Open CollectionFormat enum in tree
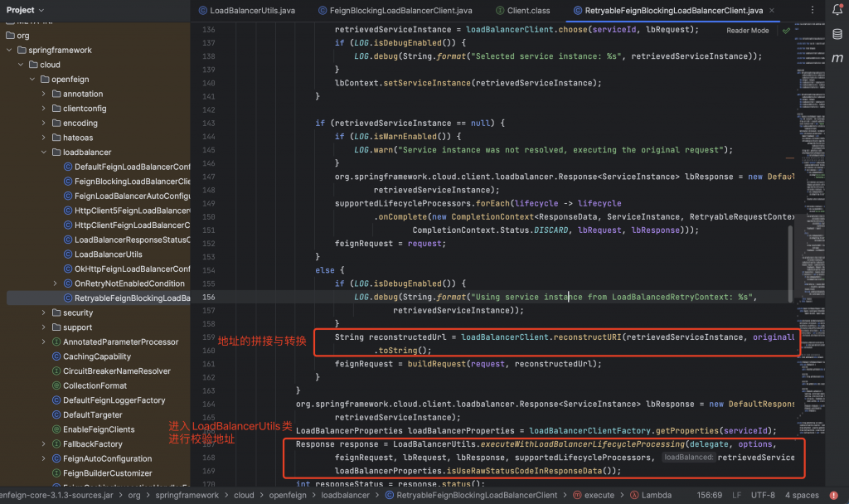 pos(90,385)
